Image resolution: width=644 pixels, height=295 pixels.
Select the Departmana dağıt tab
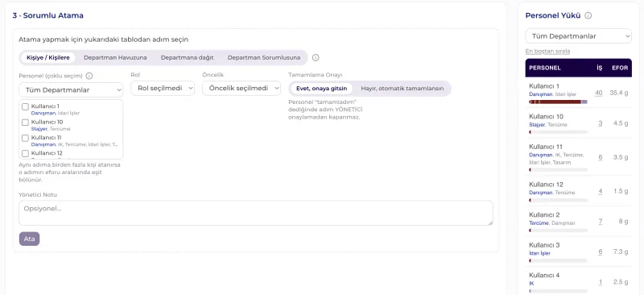click(x=187, y=57)
